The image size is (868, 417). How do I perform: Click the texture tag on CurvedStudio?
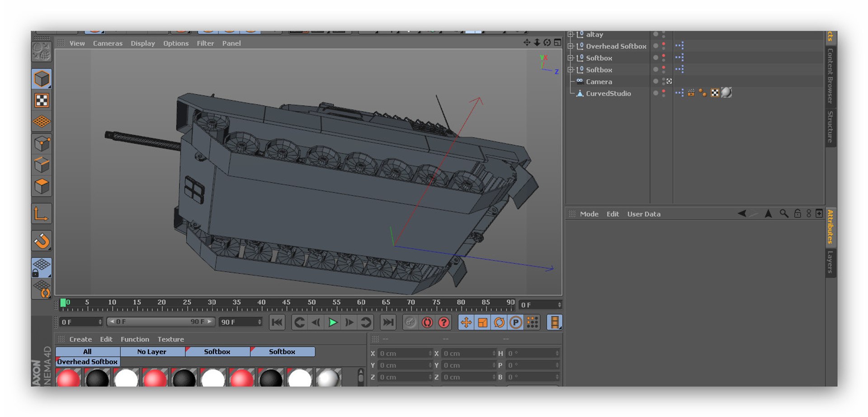click(726, 93)
